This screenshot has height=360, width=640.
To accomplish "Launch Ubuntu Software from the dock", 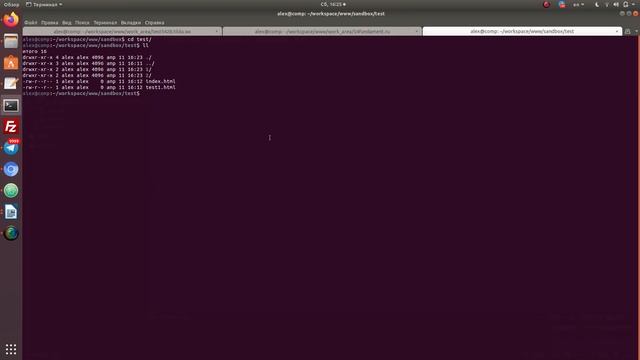I will [11, 62].
